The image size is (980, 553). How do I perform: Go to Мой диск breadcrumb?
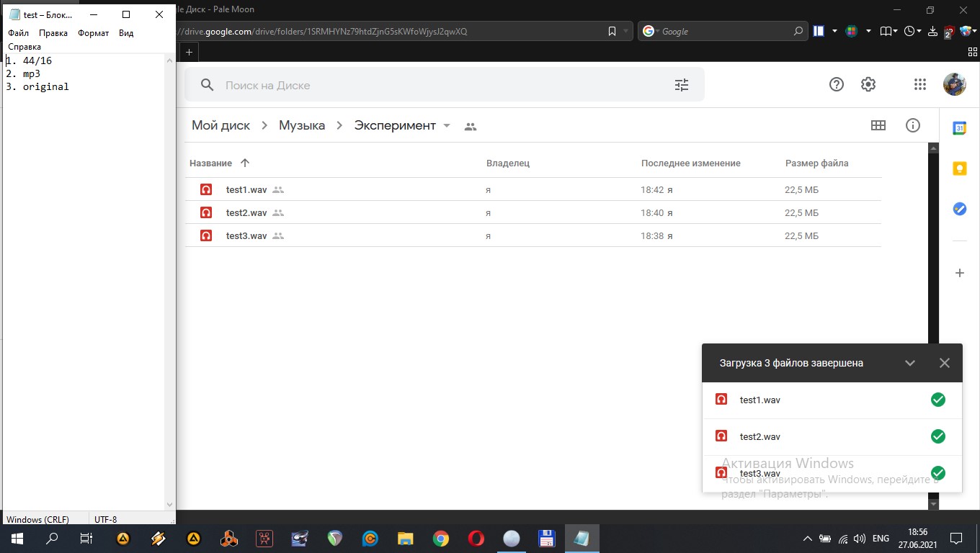pyautogui.click(x=220, y=125)
